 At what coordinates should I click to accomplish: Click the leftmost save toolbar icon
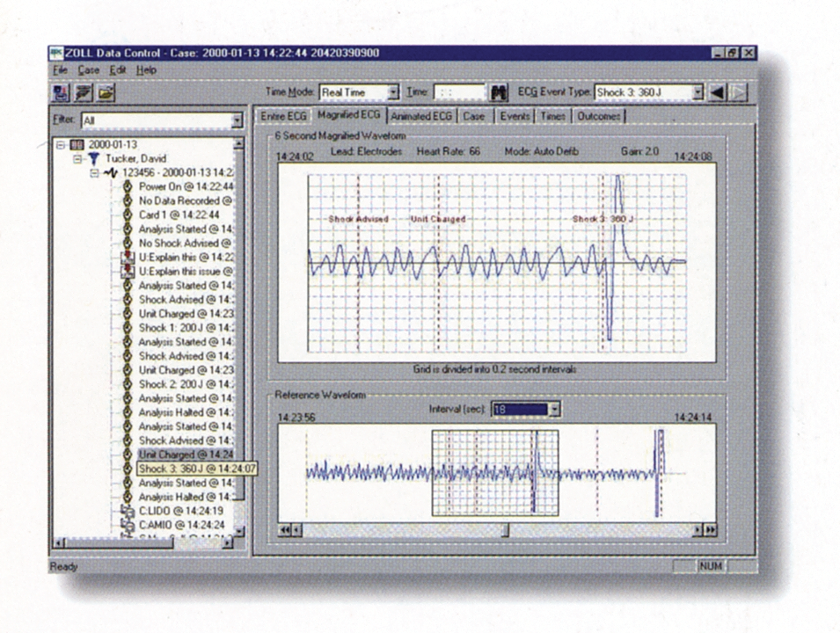pos(59,91)
